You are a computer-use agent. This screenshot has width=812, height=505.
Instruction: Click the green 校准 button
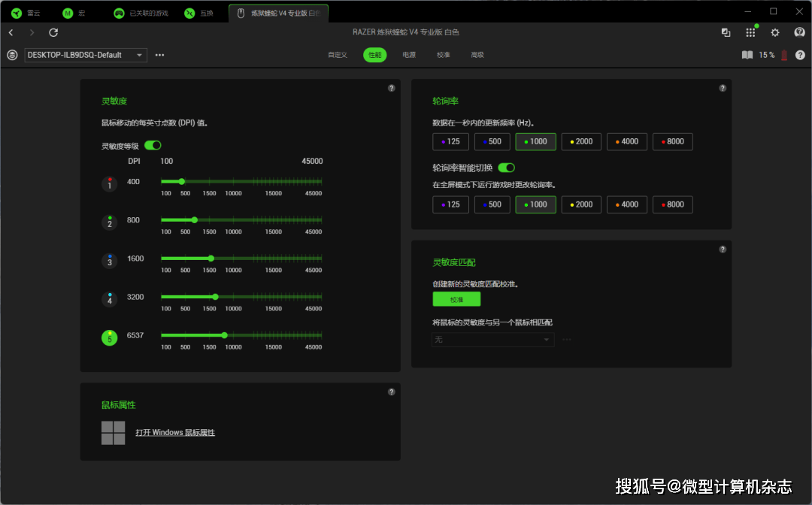pyautogui.click(x=456, y=299)
